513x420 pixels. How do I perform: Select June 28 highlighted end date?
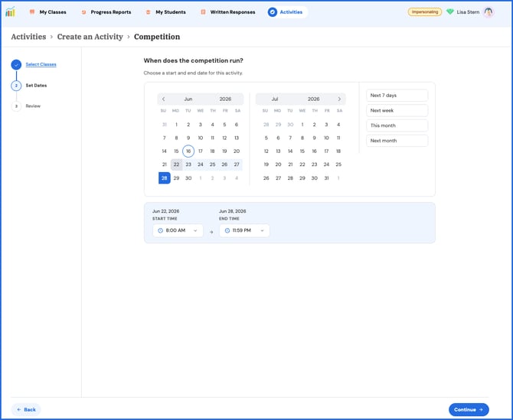[x=165, y=178]
